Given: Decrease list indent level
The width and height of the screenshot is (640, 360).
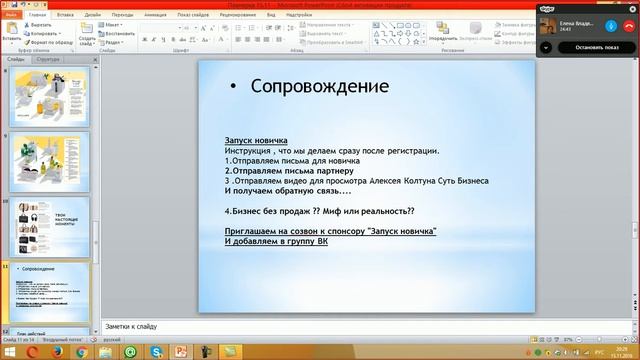Looking at the screenshot, I should pyautogui.click(x=268, y=28).
